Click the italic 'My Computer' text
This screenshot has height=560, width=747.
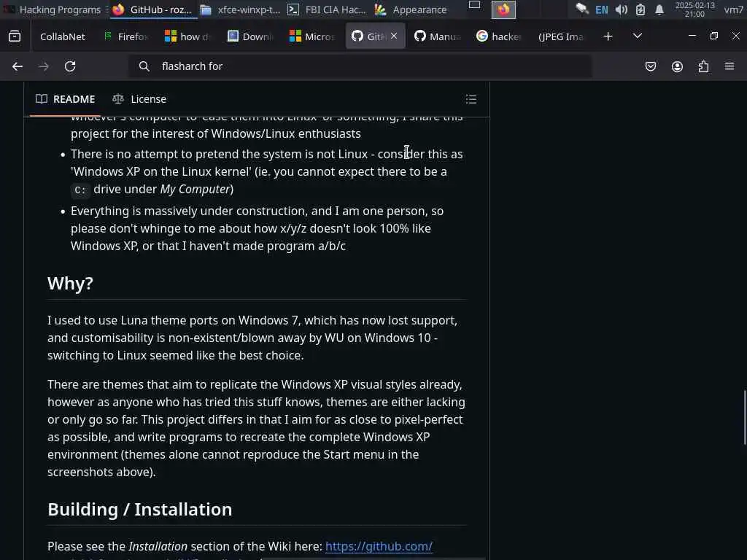[x=196, y=189]
